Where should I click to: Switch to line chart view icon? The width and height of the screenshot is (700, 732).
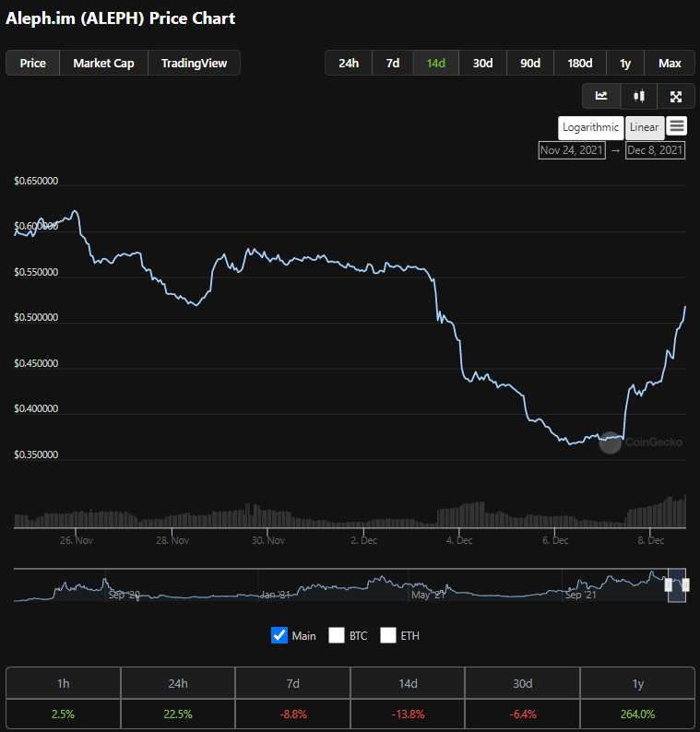click(601, 96)
